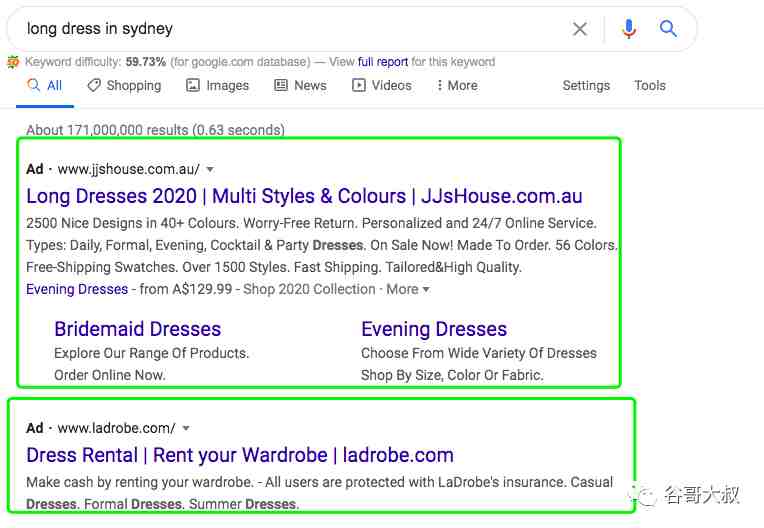Click the 'About 171,000,000 results' text

point(155,130)
